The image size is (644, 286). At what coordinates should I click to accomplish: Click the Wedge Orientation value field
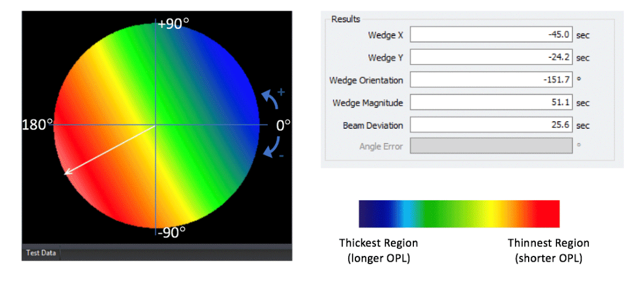491,80
